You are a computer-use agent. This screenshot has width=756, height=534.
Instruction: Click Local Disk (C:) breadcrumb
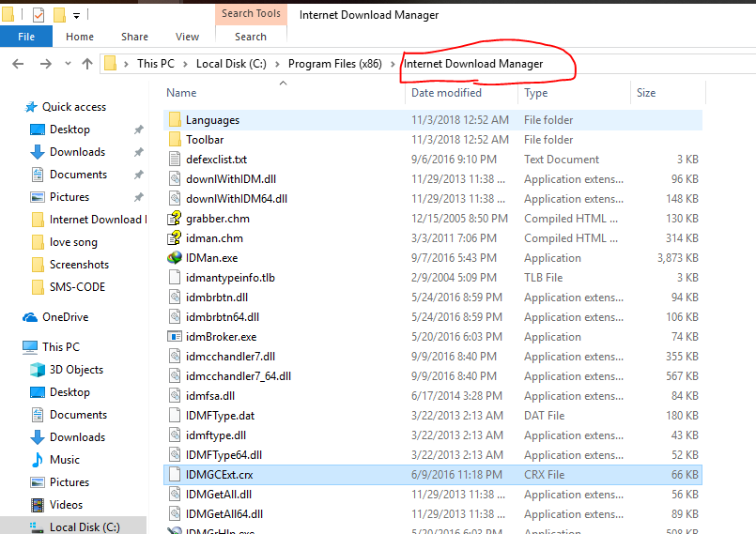coord(231,64)
